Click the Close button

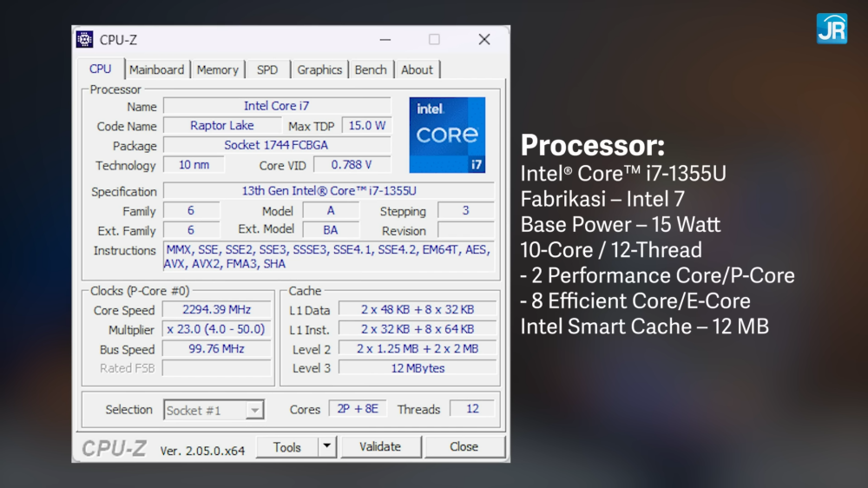coord(464,446)
